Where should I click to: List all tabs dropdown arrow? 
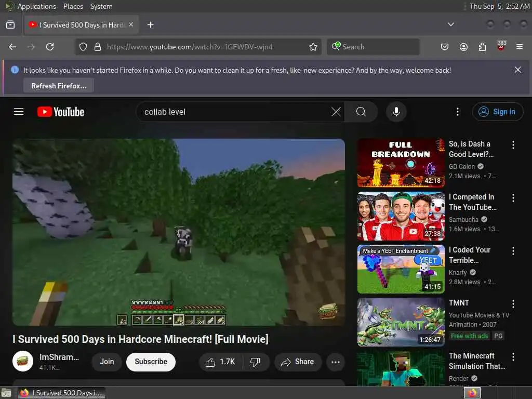click(451, 24)
